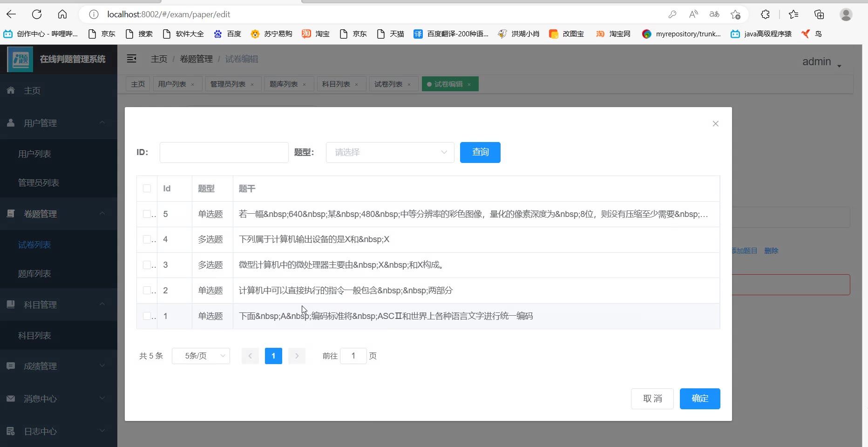This screenshot has height=447, width=868.
Task: Open favorites list icon
Action: [x=793, y=14]
